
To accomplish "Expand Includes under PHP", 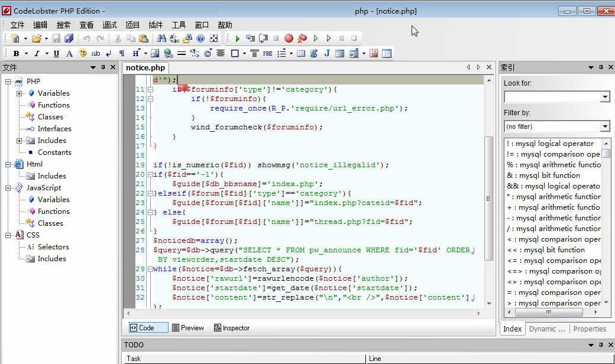I will coord(19,141).
